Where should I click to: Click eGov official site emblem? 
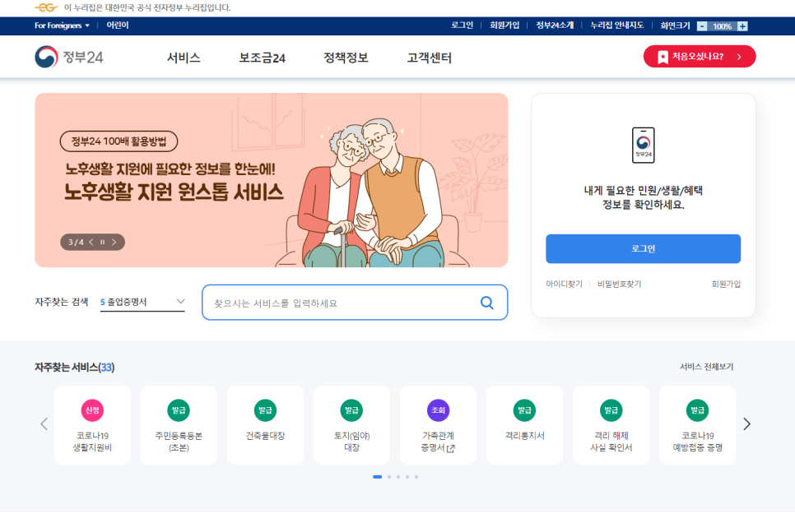click(x=46, y=7)
